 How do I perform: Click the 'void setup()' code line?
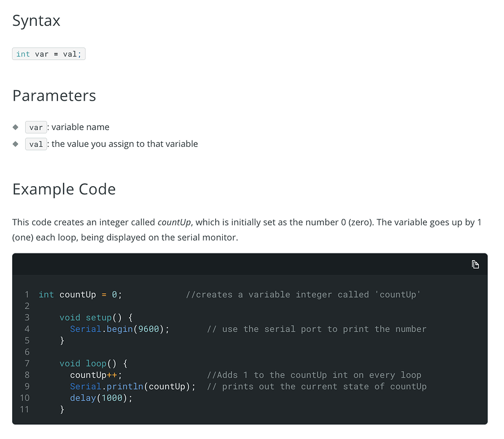click(96, 318)
